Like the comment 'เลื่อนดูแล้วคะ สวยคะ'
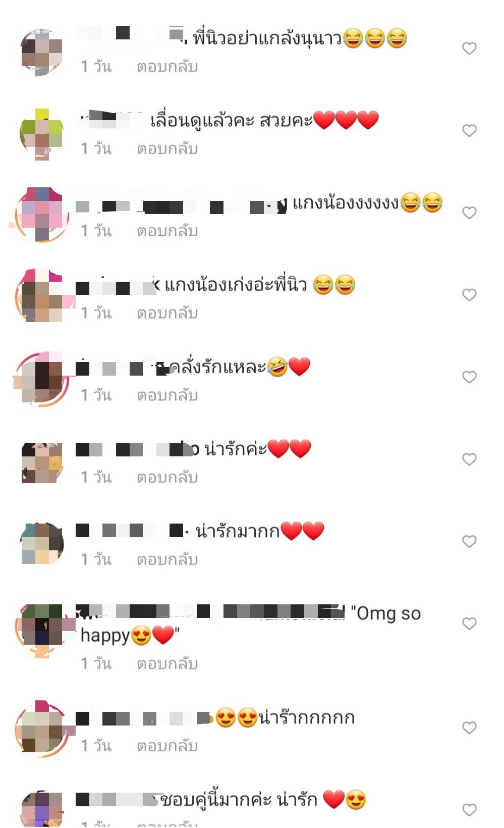This screenshot has height=828, width=504. [469, 131]
